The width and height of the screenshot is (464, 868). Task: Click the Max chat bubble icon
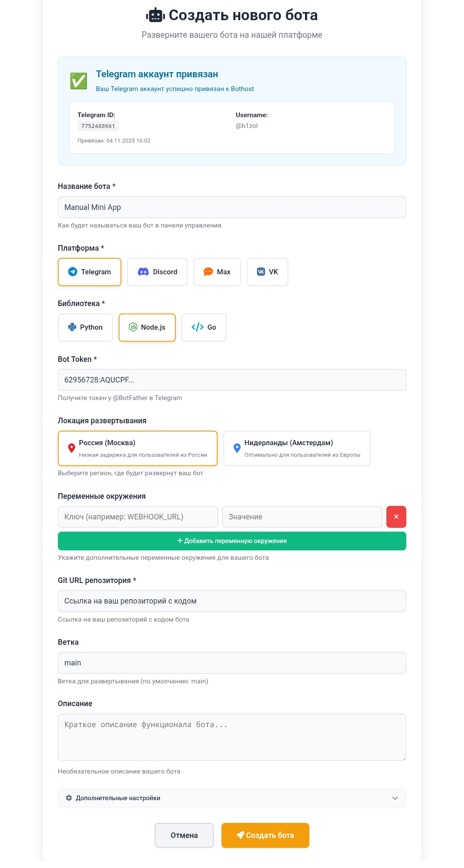pyautogui.click(x=208, y=272)
